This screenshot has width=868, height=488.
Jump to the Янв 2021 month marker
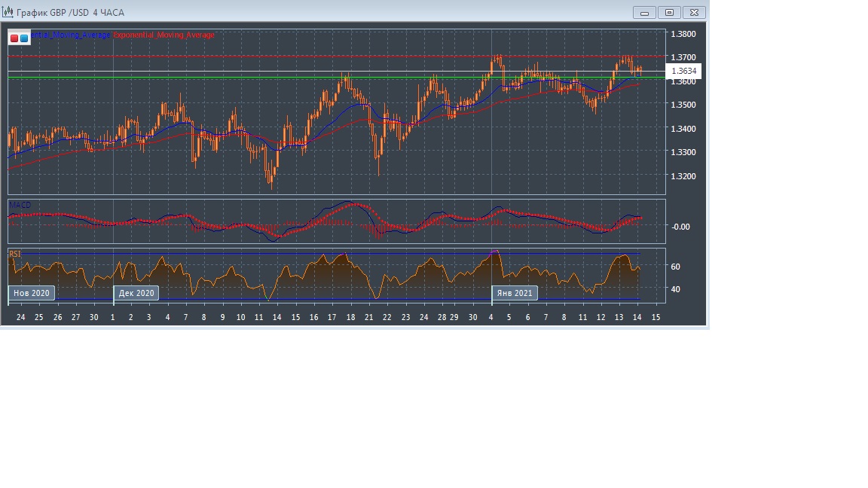tap(515, 293)
